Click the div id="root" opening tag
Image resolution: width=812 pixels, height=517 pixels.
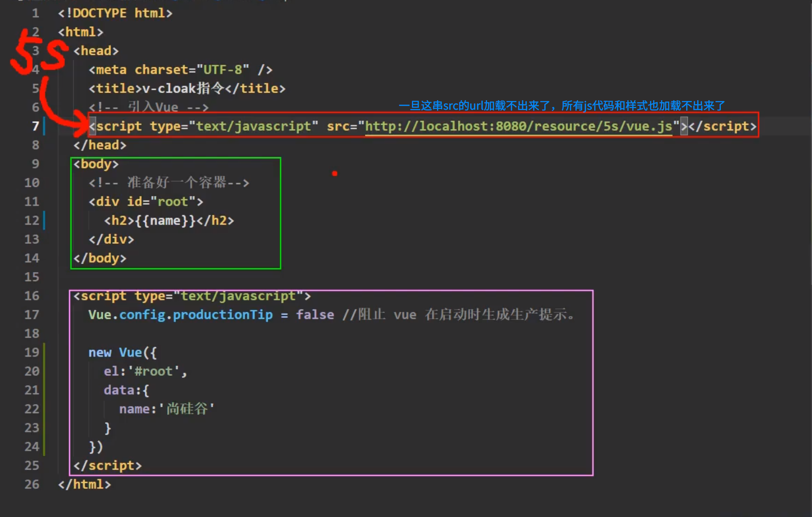[x=146, y=202]
